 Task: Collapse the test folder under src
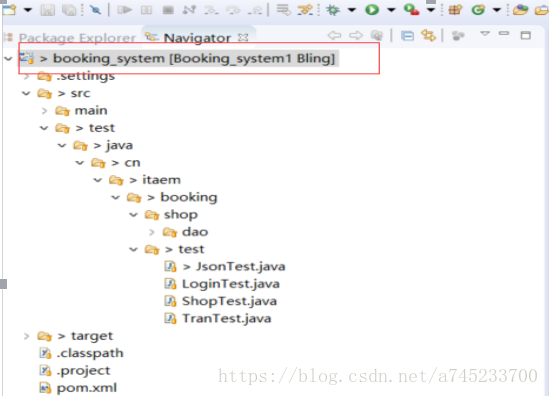click(x=44, y=128)
